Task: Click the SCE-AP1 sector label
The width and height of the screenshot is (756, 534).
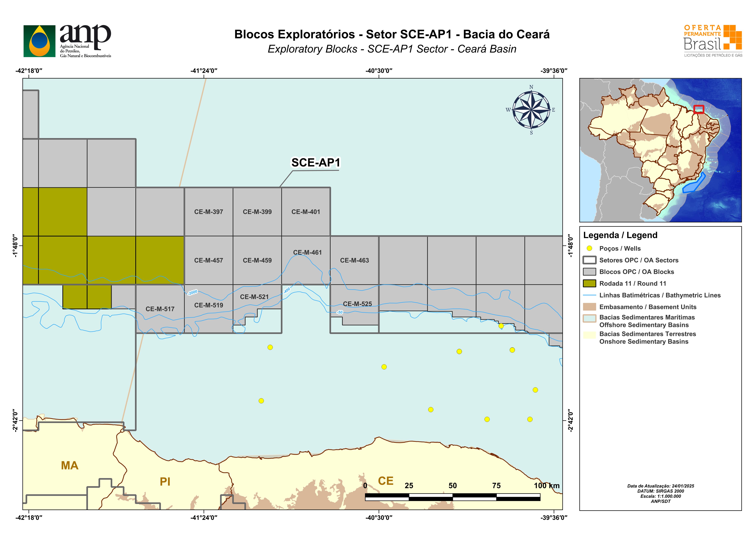Action: (316, 162)
